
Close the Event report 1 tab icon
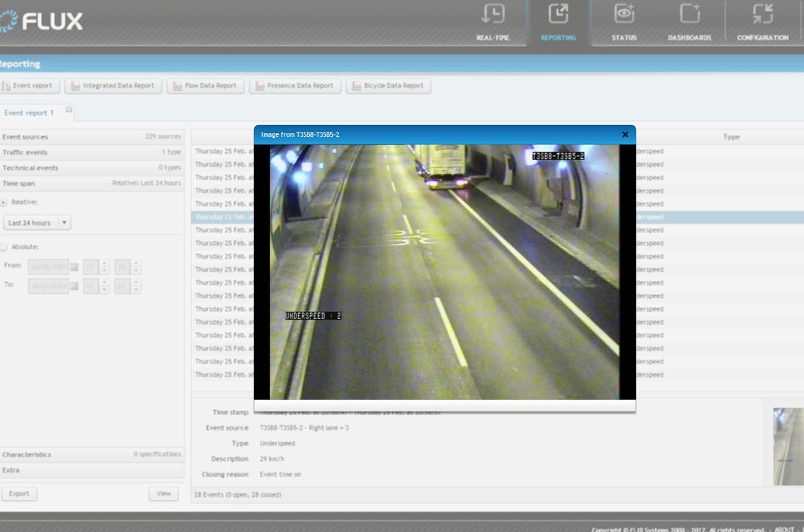[69, 109]
